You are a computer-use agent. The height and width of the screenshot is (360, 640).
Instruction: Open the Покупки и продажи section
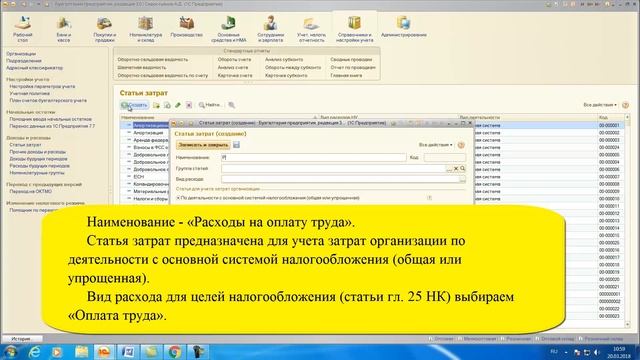point(104,29)
